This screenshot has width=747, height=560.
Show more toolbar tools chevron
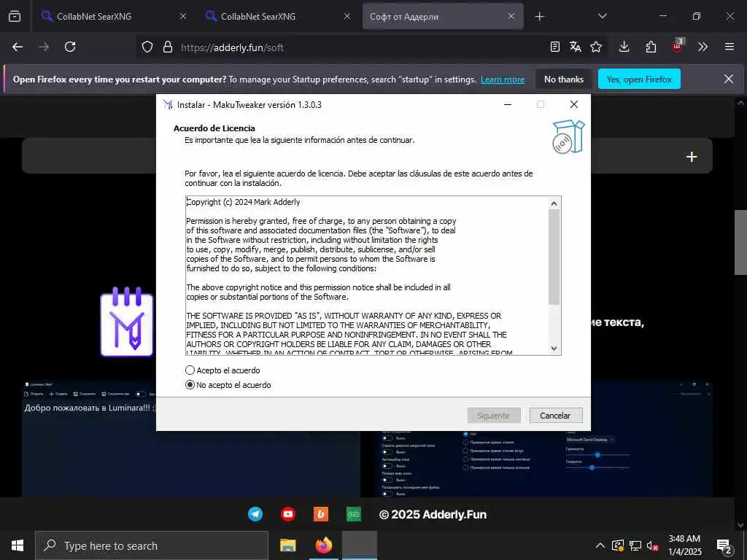point(703,47)
